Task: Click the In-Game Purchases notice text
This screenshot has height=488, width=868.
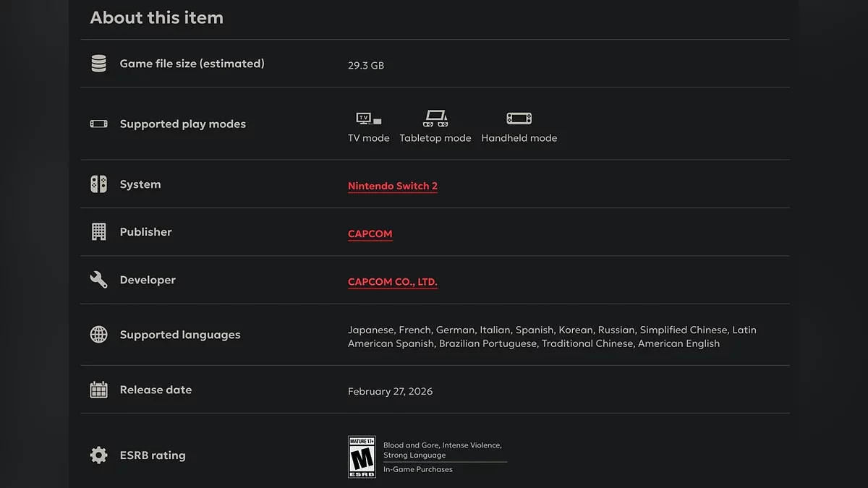Action: point(418,469)
